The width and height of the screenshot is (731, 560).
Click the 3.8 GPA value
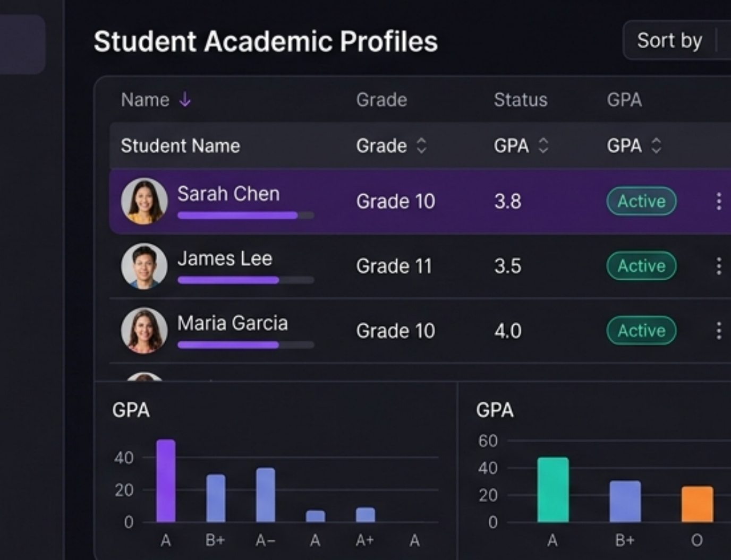507,201
